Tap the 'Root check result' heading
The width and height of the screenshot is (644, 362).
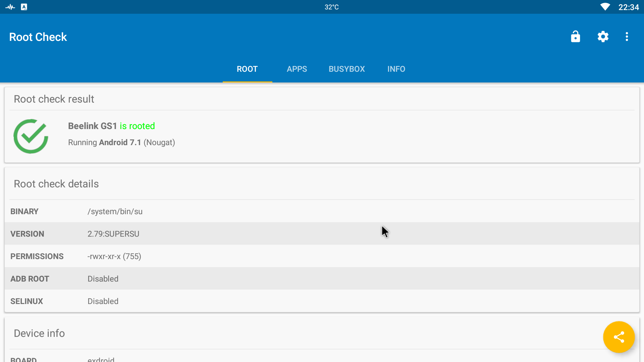point(54,99)
